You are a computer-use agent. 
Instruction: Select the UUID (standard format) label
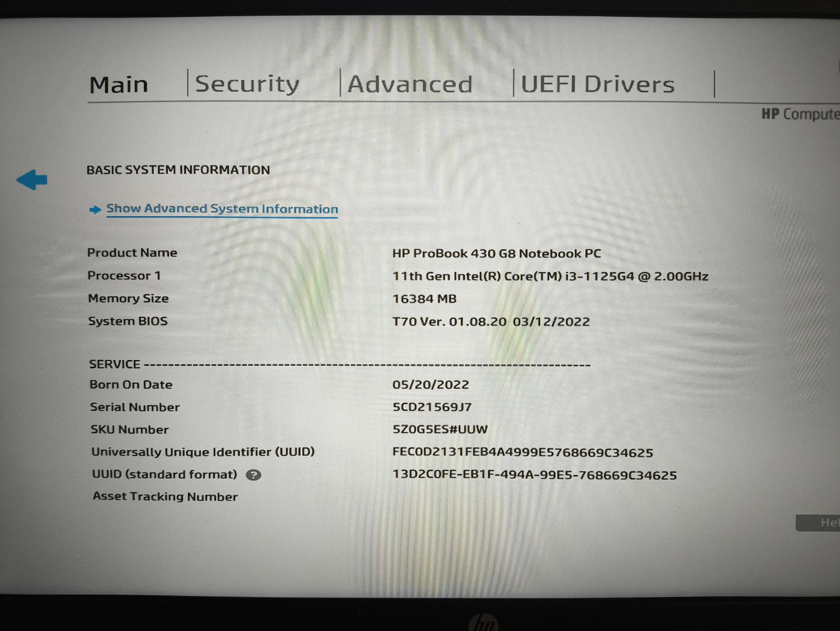click(x=164, y=474)
